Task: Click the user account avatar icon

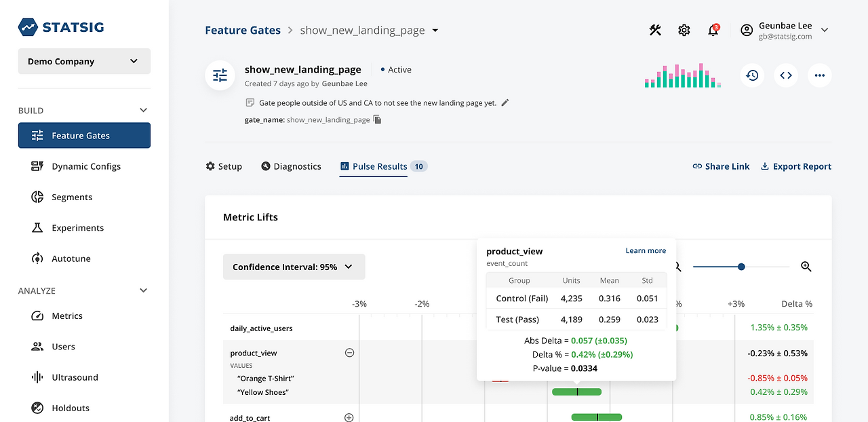Action: click(747, 30)
